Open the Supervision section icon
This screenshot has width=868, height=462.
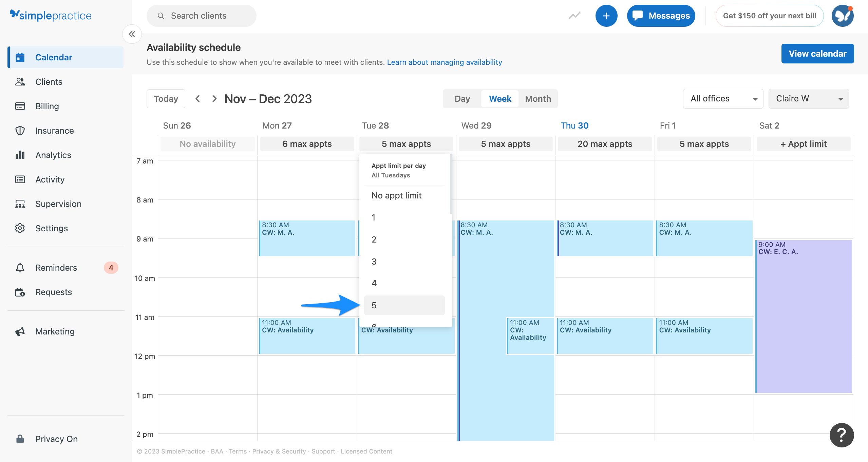click(x=20, y=204)
